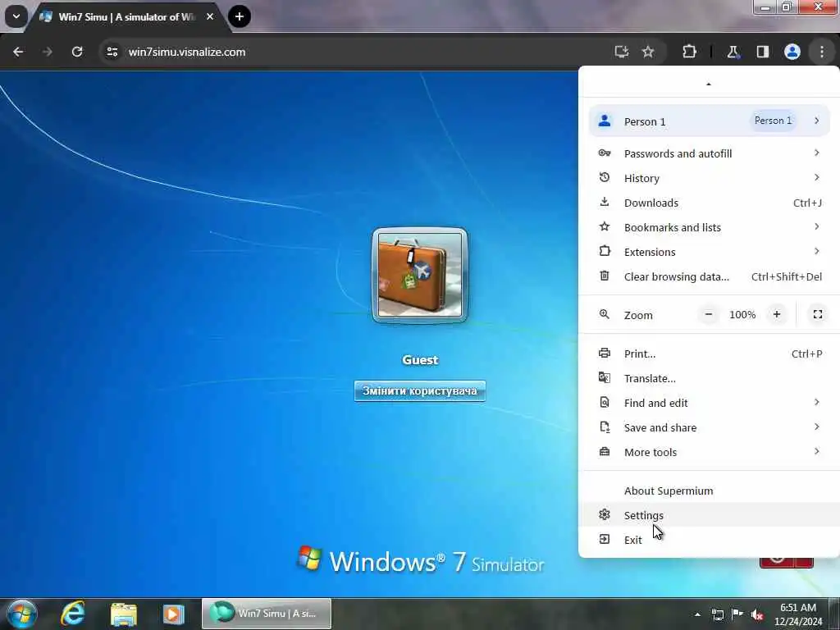Click the Labs flask icon

[x=733, y=52]
